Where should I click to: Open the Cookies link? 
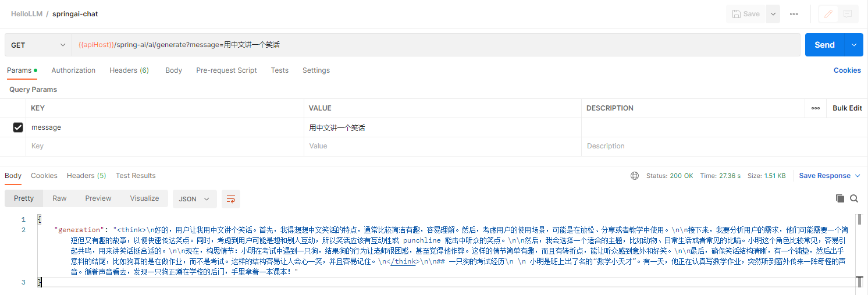point(846,70)
